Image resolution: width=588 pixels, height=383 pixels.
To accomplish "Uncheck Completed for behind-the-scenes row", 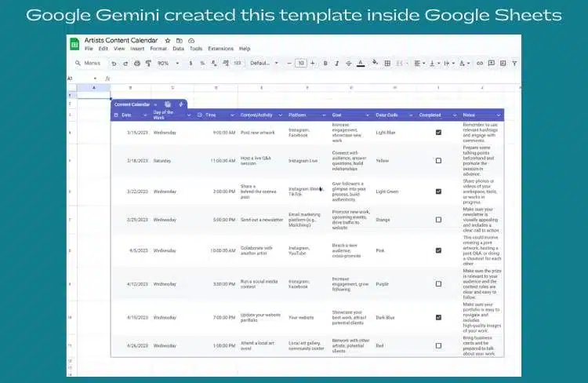I will (x=438, y=191).
